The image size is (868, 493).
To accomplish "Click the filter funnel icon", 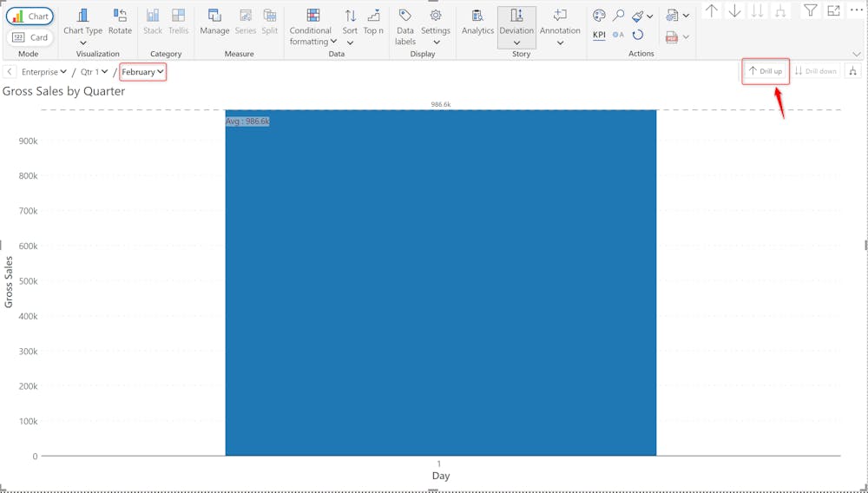I will pos(811,10).
